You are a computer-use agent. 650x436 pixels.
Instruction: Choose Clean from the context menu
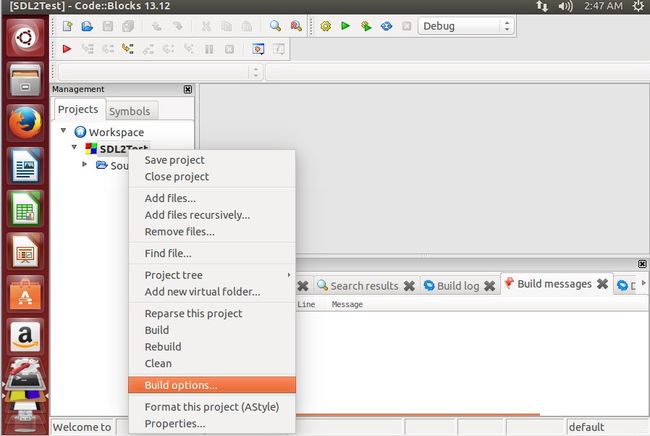[x=212, y=363]
